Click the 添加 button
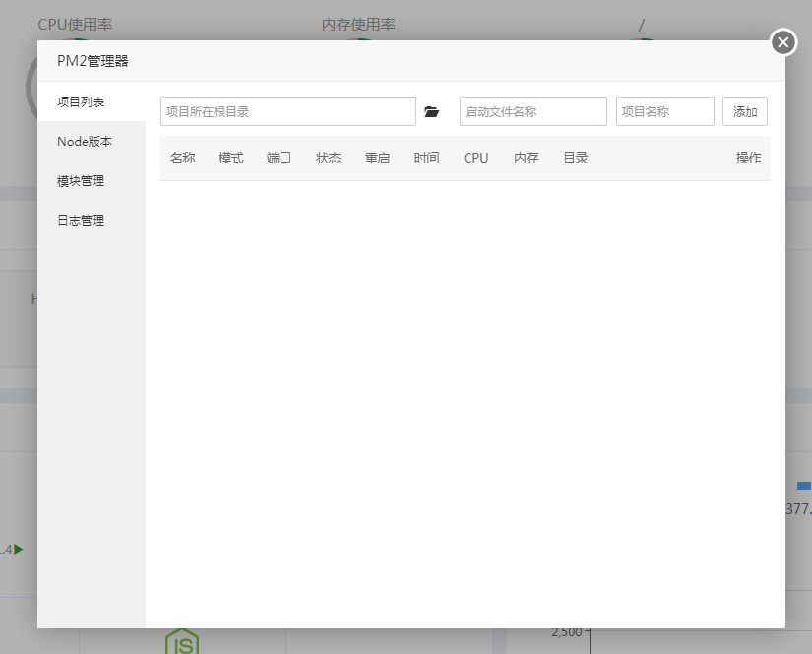 point(745,111)
